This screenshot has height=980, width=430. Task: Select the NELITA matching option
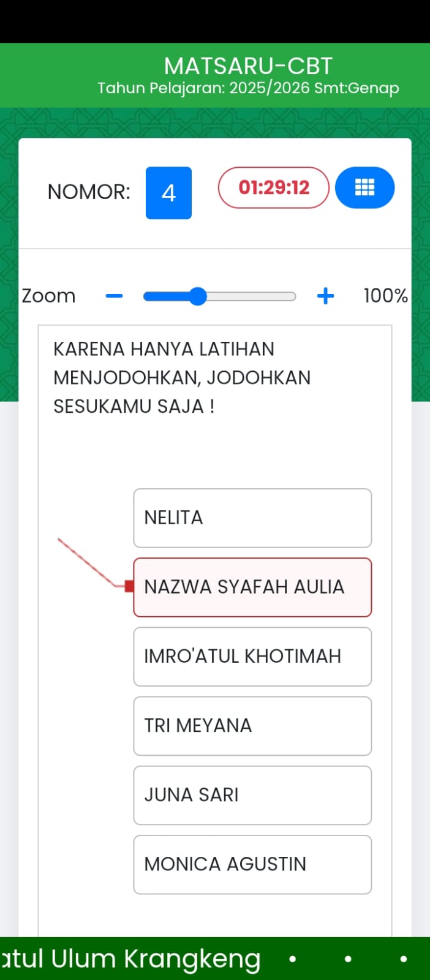252,518
